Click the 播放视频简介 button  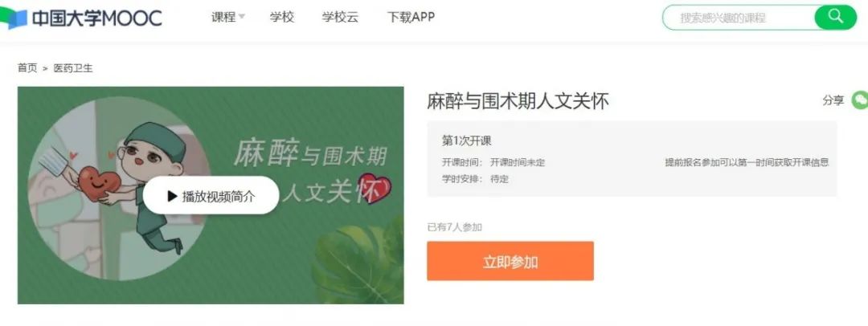point(211,195)
